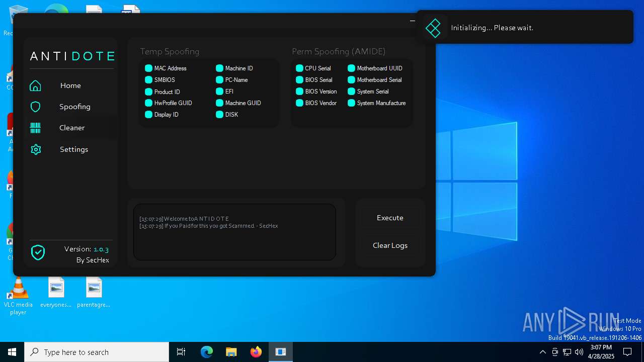
Task: Open VLC media player desktop shortcut
Action: point(18,297)
